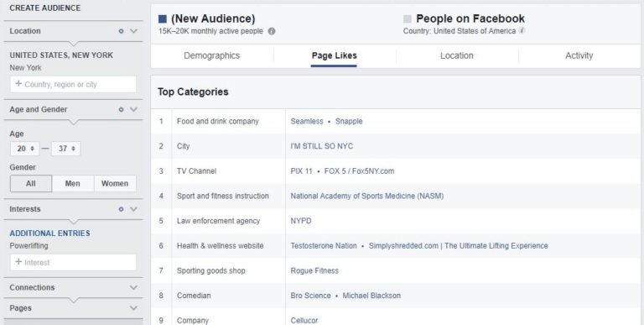
Task: Switch to the Activity tab
Action: [579, 56]
